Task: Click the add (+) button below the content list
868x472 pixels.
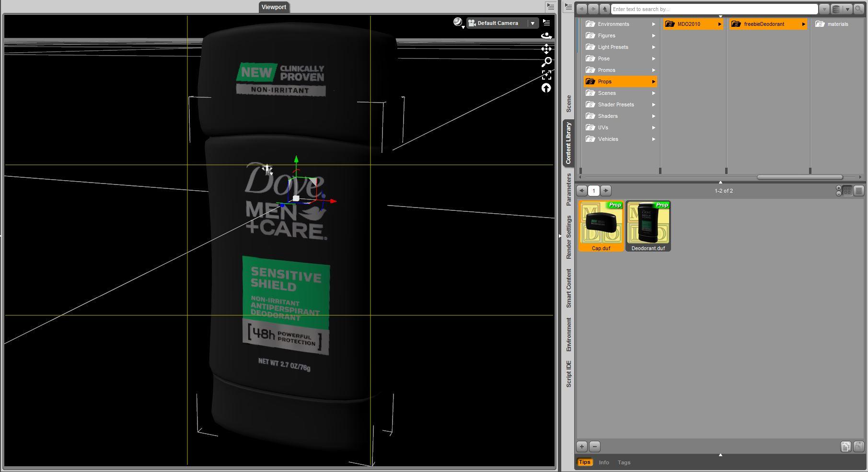Action: [x=582, y=447]
